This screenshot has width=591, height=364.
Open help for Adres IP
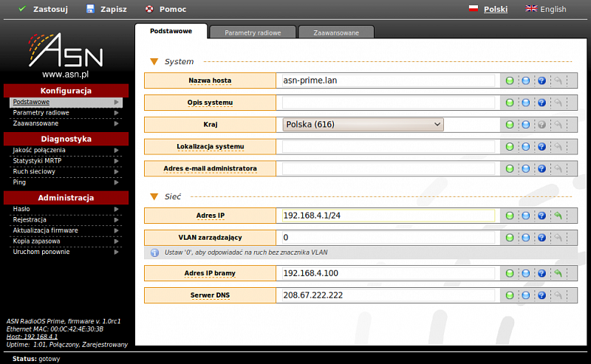coord(542,216)
